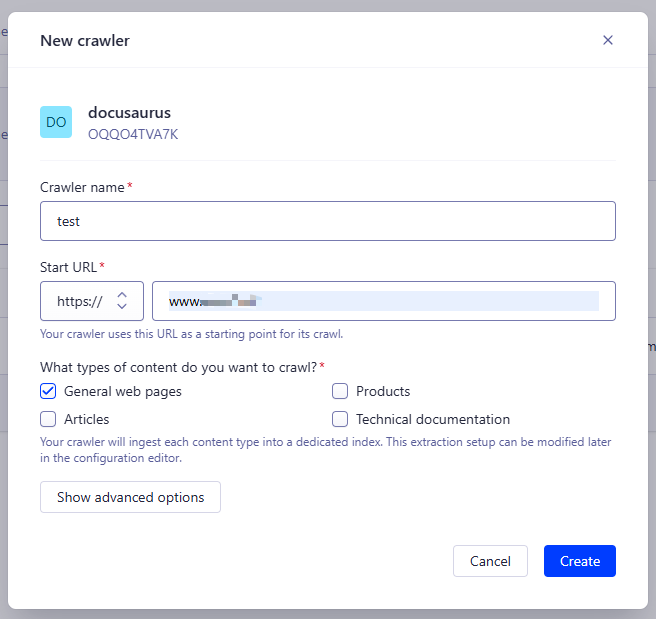Image resolution: width=656 pixels, height=619 pixels.
Task: Tick the Articles checkbox
Action: click(48, 419)
